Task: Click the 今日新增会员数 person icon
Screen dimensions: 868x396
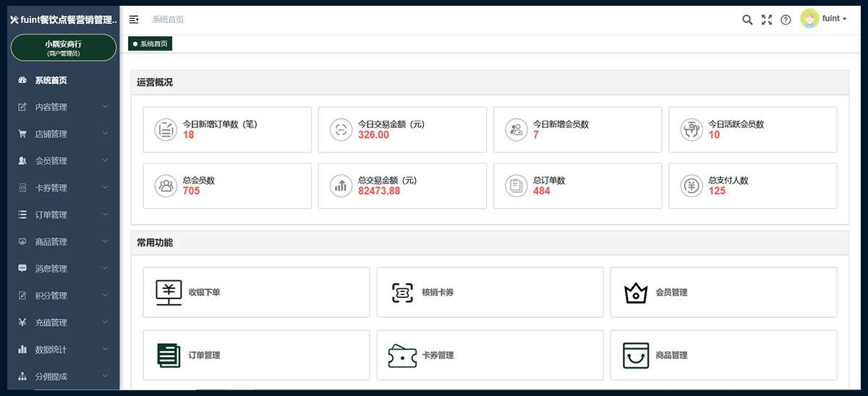Action: coord(516,130)
